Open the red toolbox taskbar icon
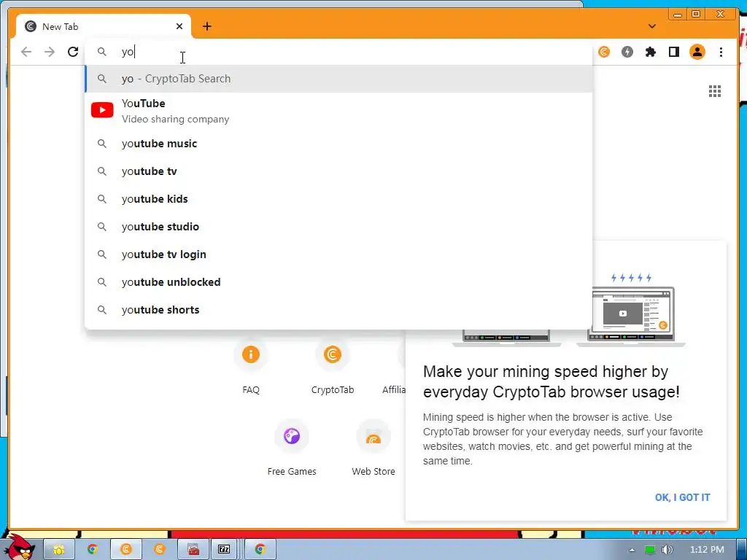This screenshot has width=747, height=560. 193,550
